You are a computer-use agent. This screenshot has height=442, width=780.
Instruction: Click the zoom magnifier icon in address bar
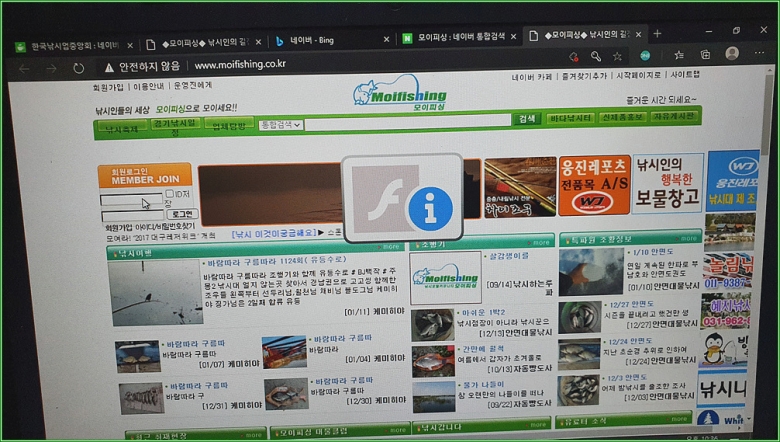pyautogui.click(x=595, y=56)
